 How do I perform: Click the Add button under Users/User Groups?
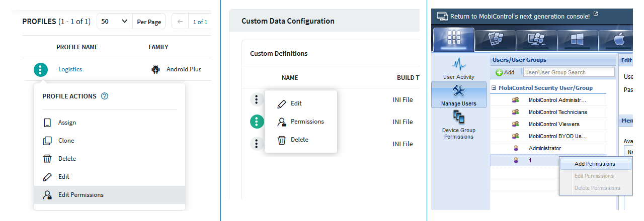[x=505, y=72]
